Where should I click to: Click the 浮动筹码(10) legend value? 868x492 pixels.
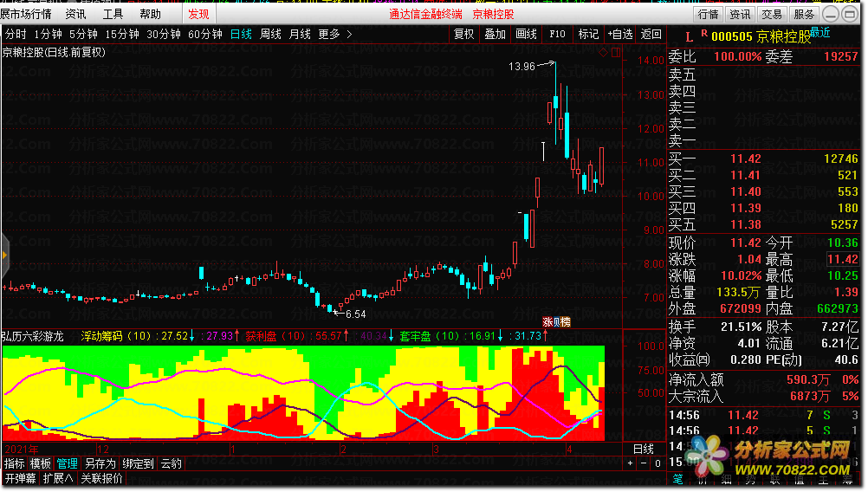(x=137, y=336)
